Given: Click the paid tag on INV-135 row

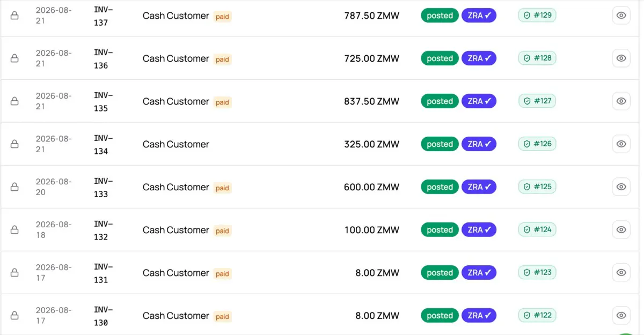Looking at the screenshot, I should point(222,102).
